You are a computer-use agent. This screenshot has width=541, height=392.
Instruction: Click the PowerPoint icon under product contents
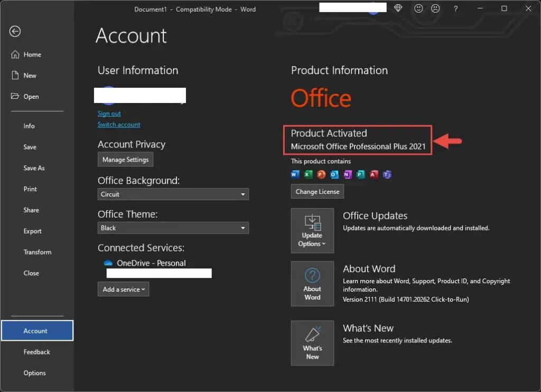(x=321, y=174)
